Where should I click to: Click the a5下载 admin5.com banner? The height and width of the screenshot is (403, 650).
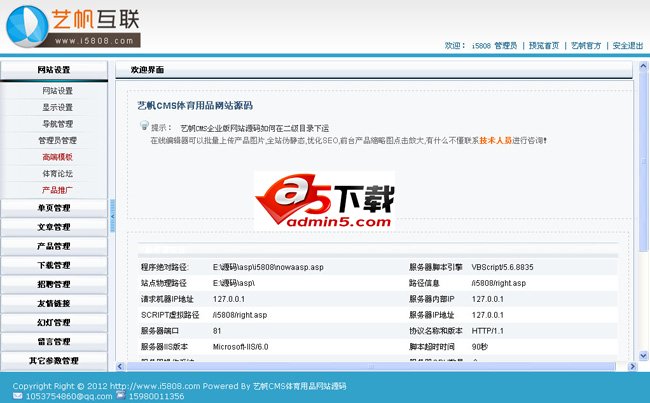tap(324, 201)
